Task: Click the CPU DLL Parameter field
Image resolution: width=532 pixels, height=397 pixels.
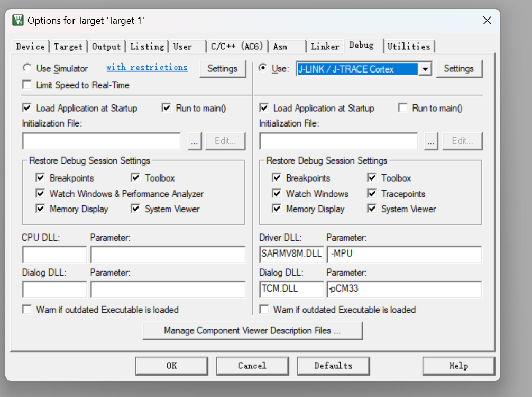Action: point(168,255)
